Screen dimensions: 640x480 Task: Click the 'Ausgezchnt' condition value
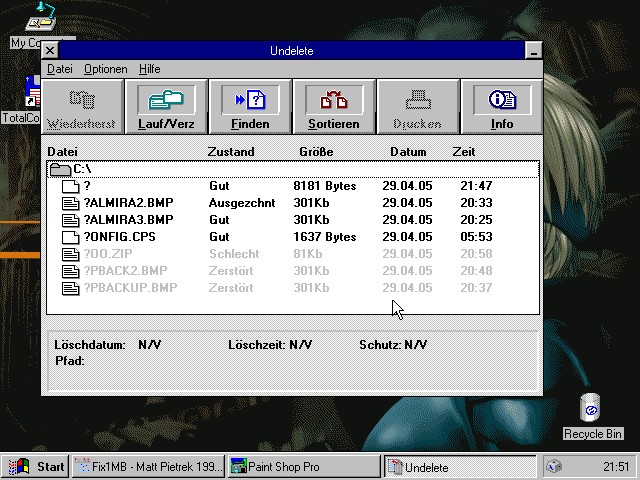point(242,203)
